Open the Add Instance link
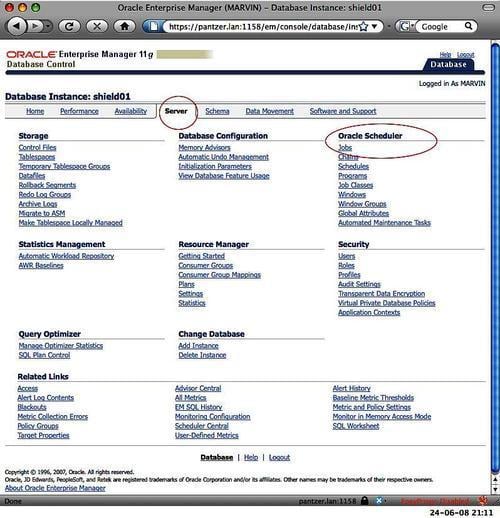The image size is (500, 518). (198, 346)
